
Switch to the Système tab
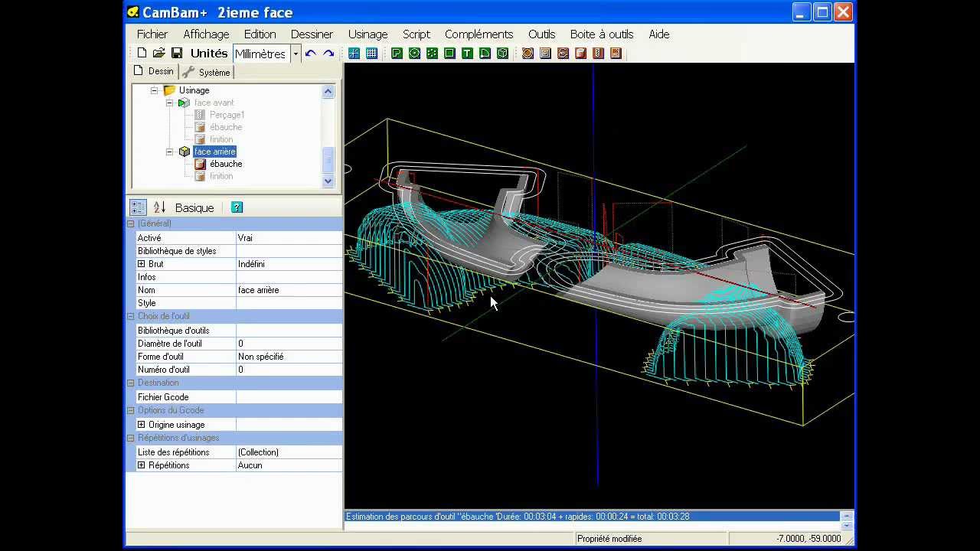[207, 72]
